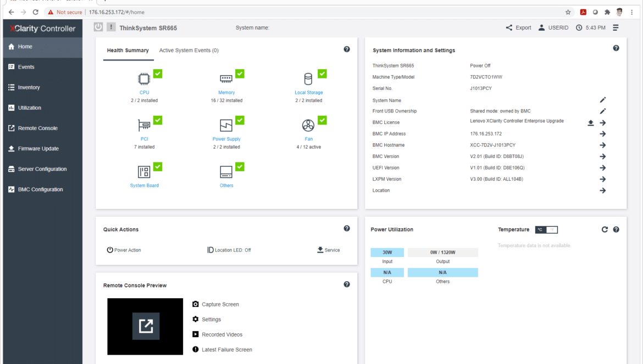Screen dimensions: 643x364
Task: Open Recorded Videos link
Action: (217, 334)
